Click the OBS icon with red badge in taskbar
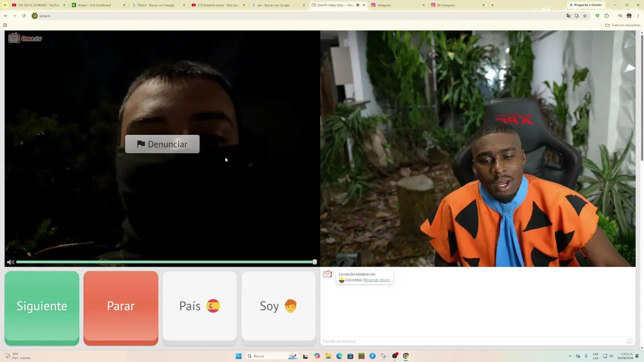The width and height of the screenshot is (644, 362). point(395,356)
